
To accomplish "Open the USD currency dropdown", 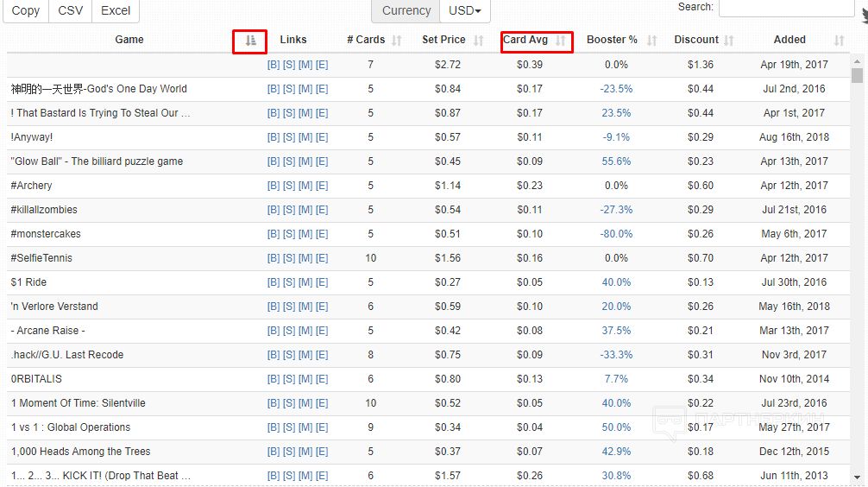I will tap(464, 10).
